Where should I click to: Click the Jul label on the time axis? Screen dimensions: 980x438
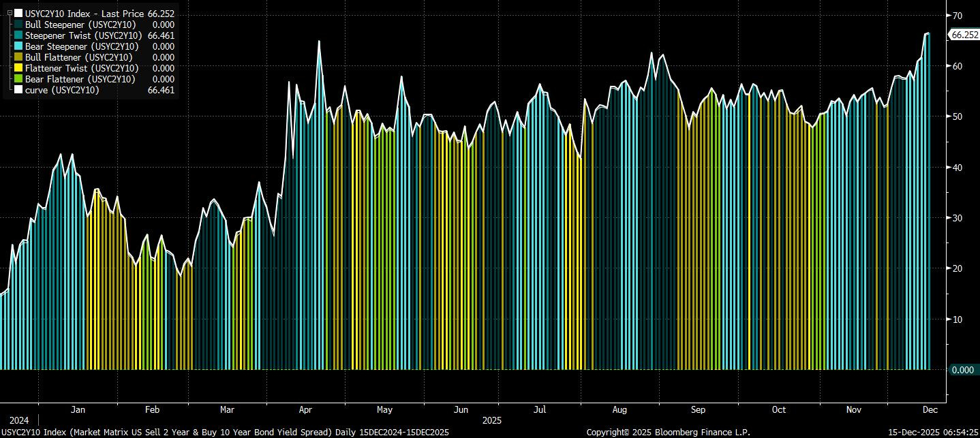[540, 410]
